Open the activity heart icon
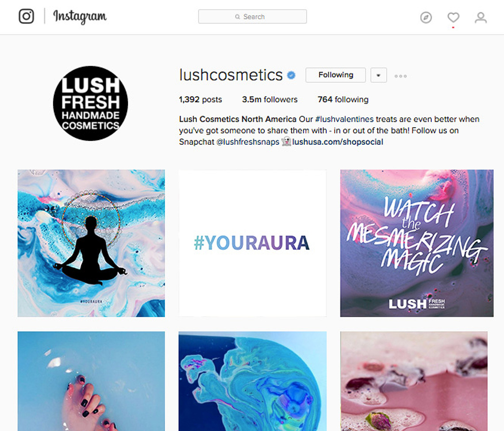 [x=453, y=17]
